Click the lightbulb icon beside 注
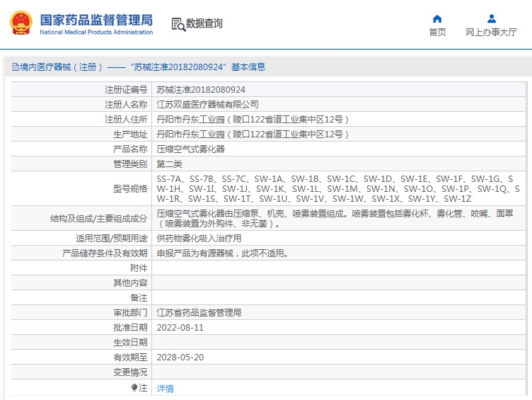This screenshot has width=532, height=400. tap(134, 387)
